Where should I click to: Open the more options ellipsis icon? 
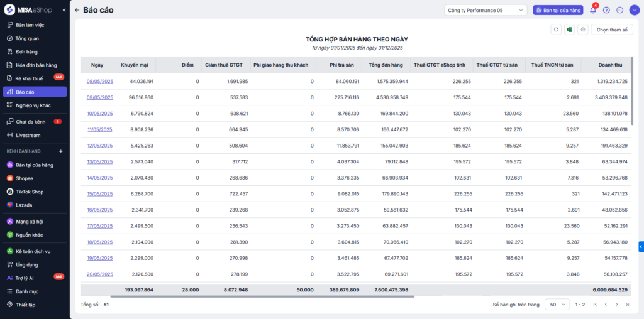[x=619, y=10]
